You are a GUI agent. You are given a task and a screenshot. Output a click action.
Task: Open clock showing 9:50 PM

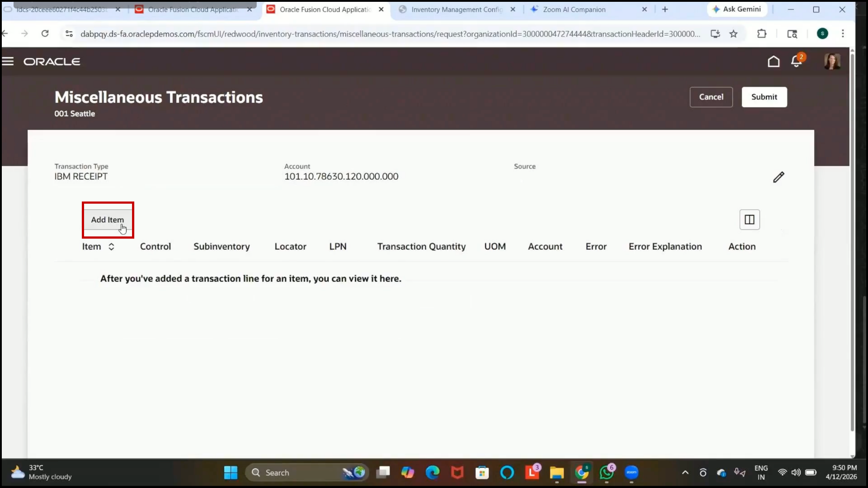coord(841,473)
